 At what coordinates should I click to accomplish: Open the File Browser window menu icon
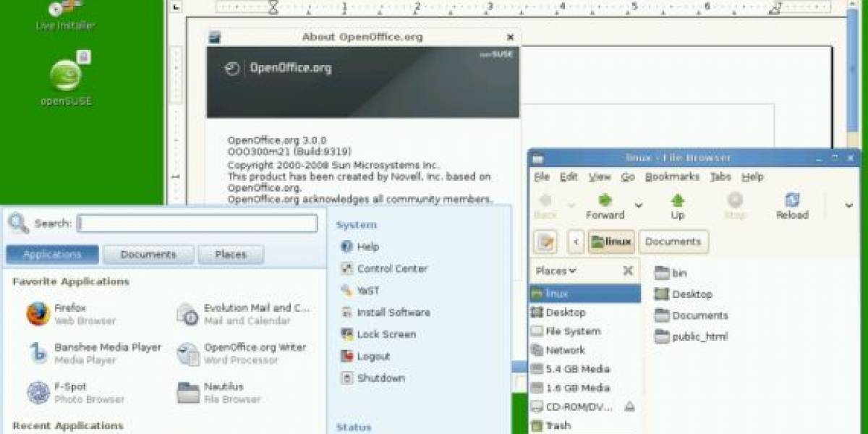(537, 158)
